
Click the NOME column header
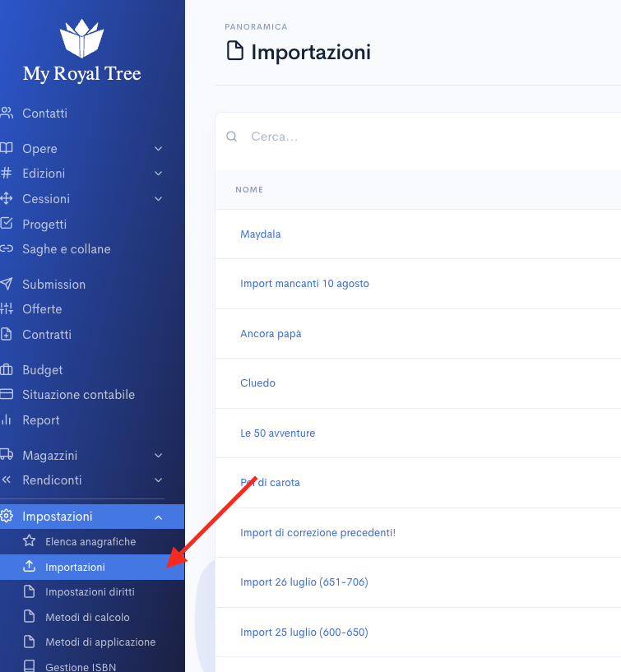coord(249,189)
